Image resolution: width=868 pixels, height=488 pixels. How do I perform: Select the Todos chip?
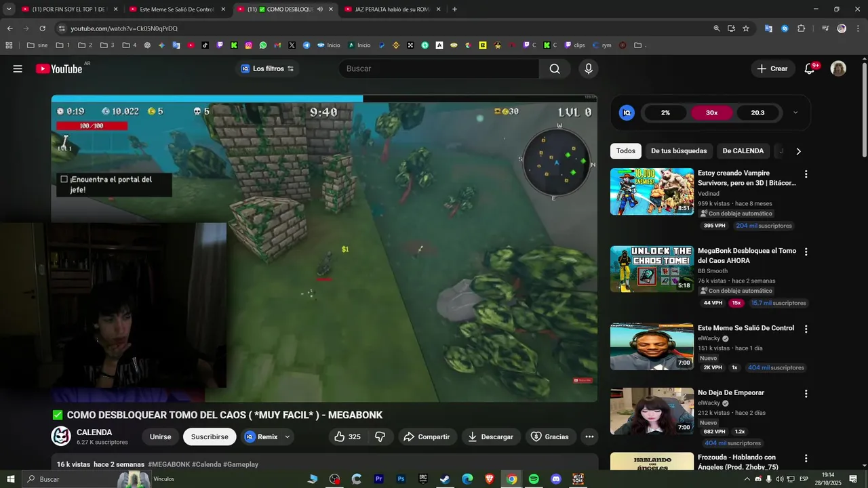pyautogui.click(x=626, y=151)
